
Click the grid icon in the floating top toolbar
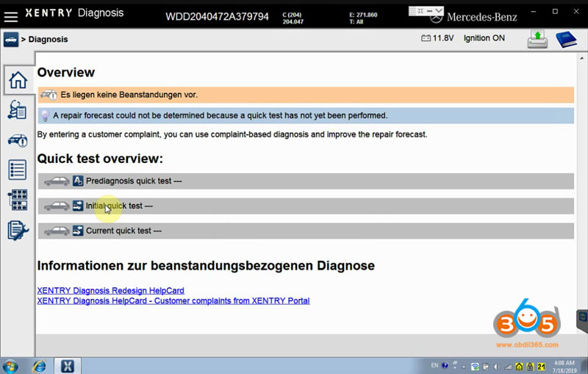click(412, 11)
